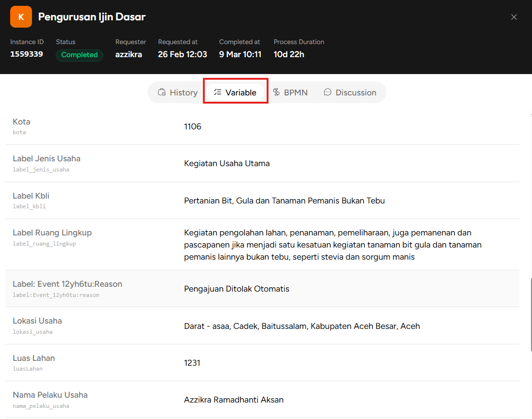Click the Completed status badge
Screen dimensions: 532x419
(80, 55)
